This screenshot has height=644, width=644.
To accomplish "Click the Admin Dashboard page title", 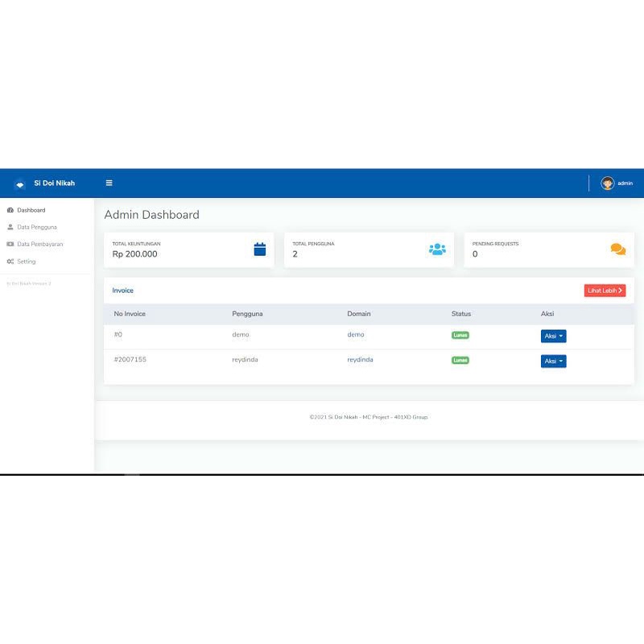I will [x=151, y=214].
